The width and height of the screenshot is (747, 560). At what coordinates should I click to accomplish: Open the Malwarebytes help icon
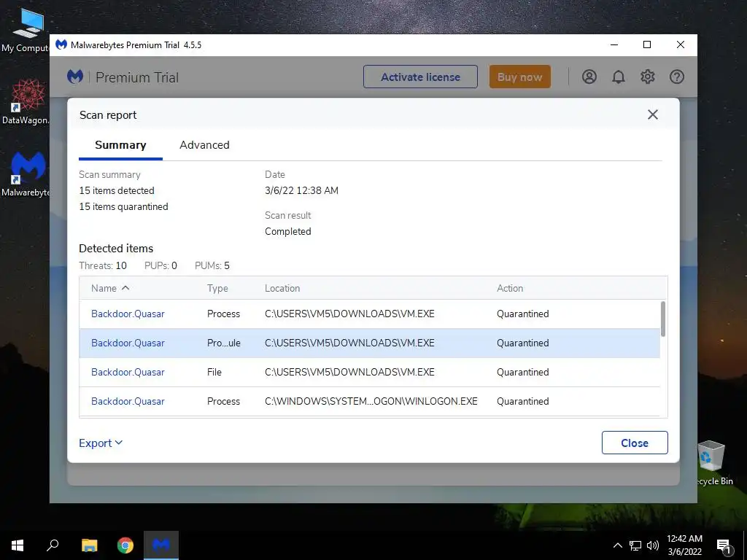676,77
